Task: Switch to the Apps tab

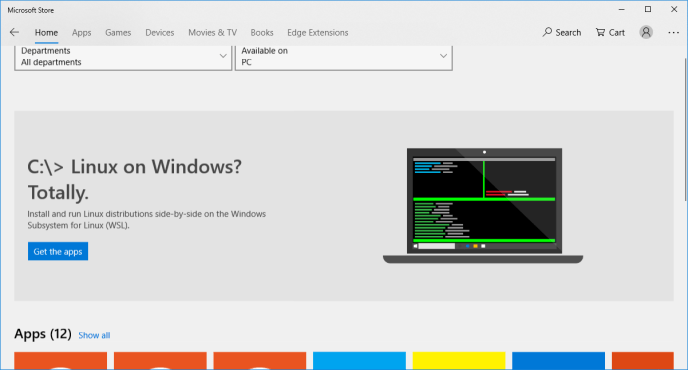Action: 82,32
